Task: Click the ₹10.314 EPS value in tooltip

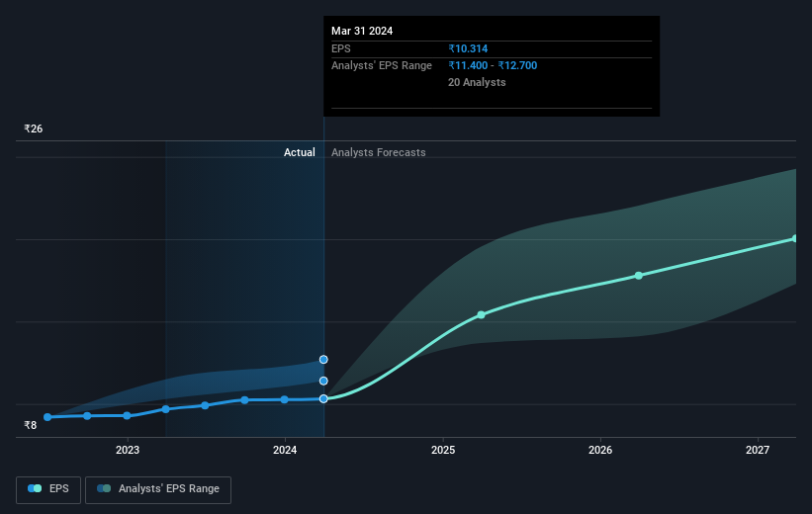Action: [468, 48]
